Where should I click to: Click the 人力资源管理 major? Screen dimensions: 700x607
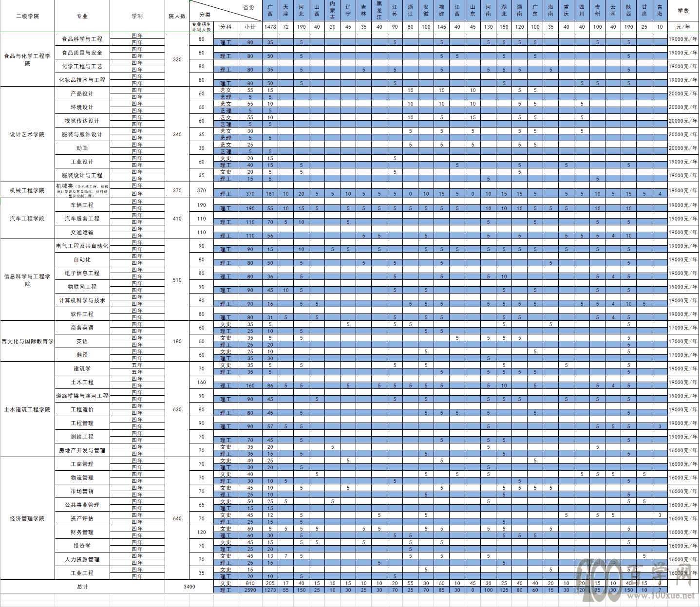pos(82,559)
